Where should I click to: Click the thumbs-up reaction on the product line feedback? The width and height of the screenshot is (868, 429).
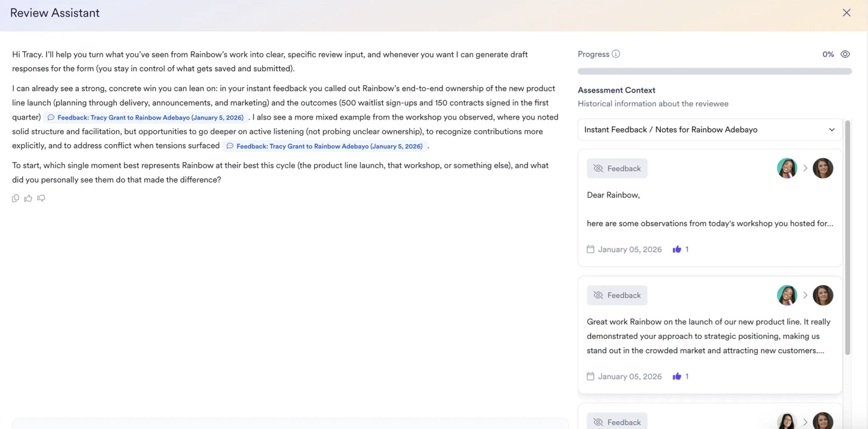(678, 376)
